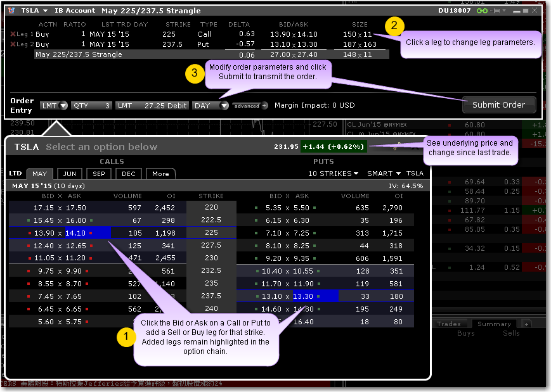The width and height of the screenshot is (551, 392).
Task: Open the small arrow menu beside pin icon
Action: point(504,11)
